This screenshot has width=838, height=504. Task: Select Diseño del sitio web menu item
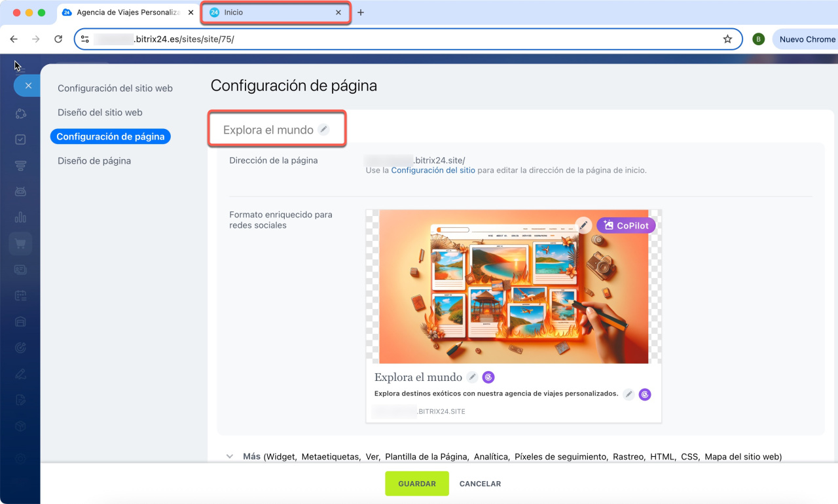100,113
